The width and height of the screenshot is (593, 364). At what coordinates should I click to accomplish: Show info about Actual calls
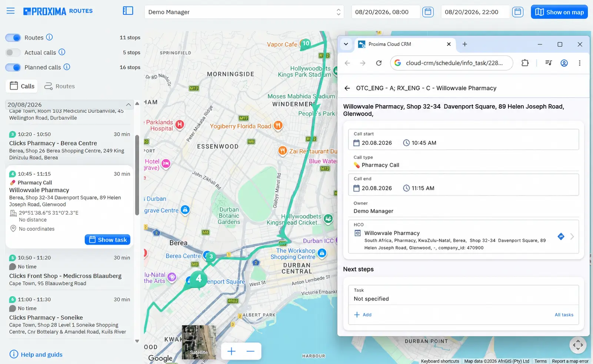(62, 52)
